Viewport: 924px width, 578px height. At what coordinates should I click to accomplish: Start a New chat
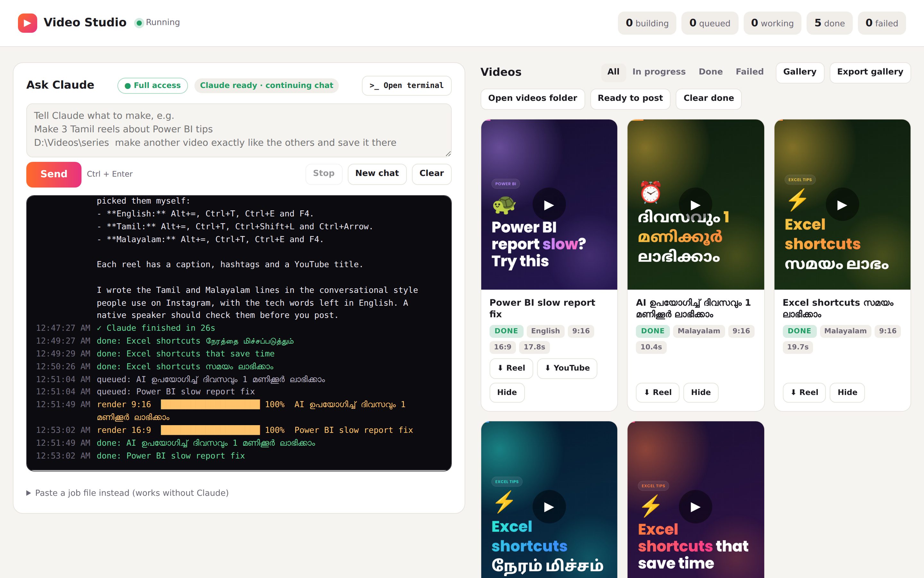click(x=377, y=174)
